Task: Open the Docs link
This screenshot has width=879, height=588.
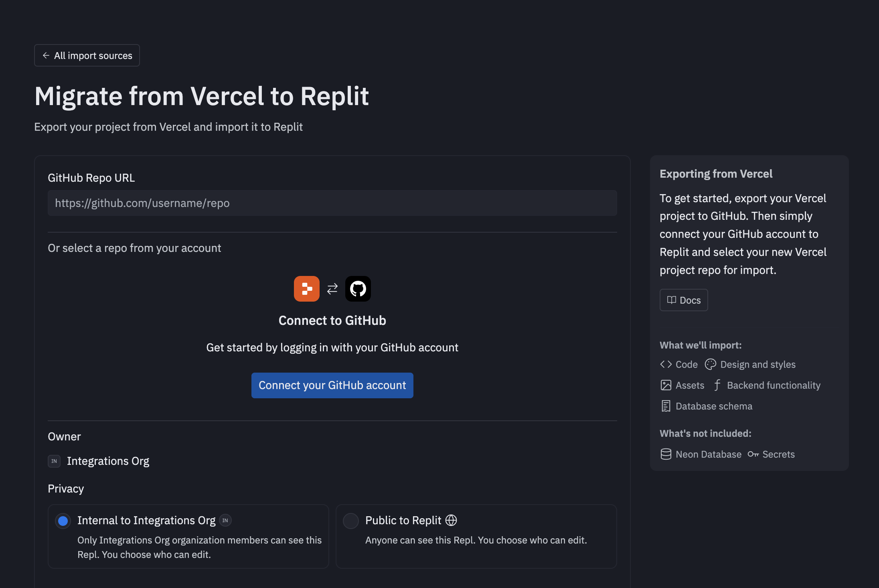Action: [684, 300]
